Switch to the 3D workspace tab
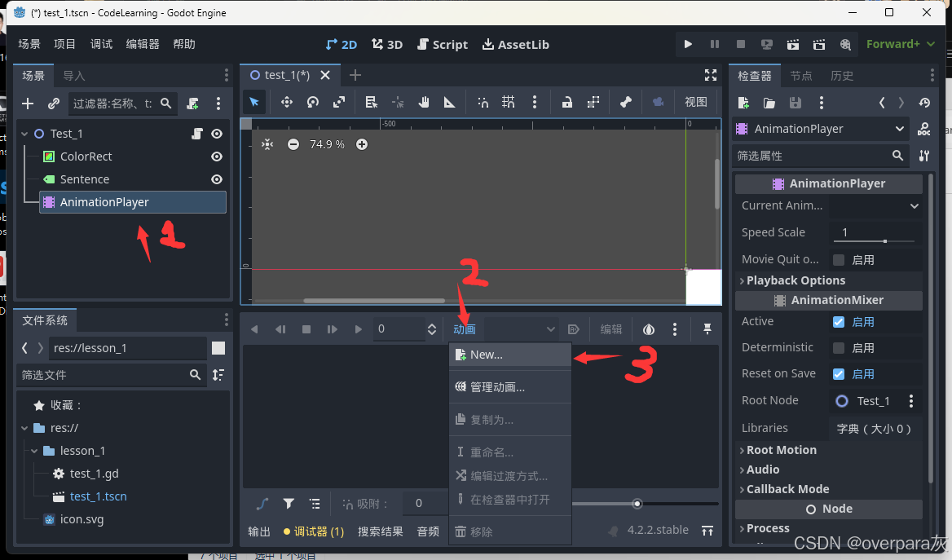 386,44
